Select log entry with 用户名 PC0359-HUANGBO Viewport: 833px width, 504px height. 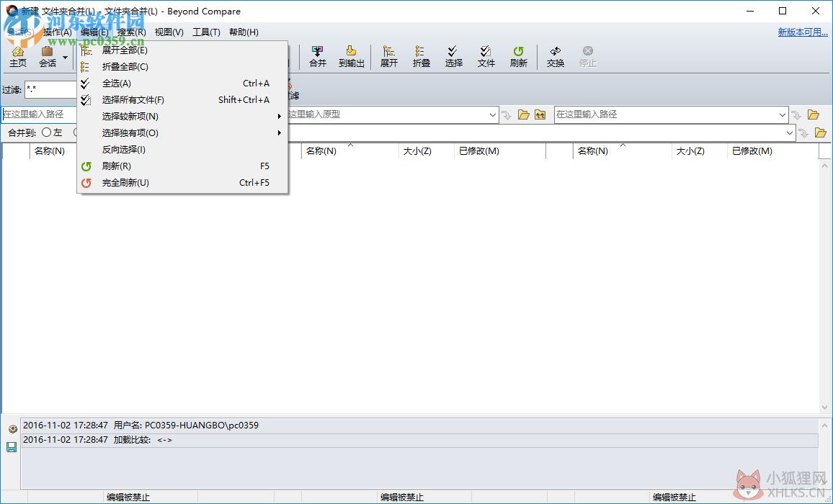coord(419,426)
